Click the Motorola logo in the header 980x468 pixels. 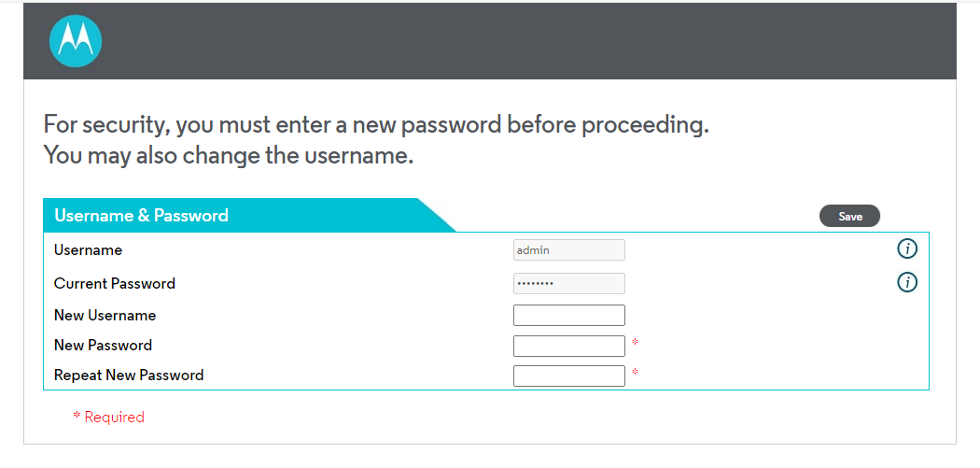[x=75, y=41]
